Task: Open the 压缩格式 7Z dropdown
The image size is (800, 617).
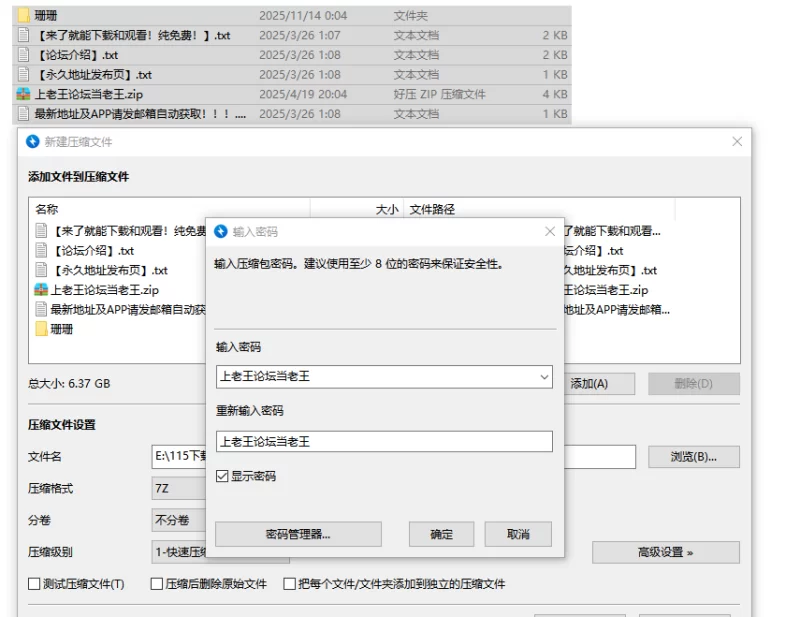Action: click(178, 489)
